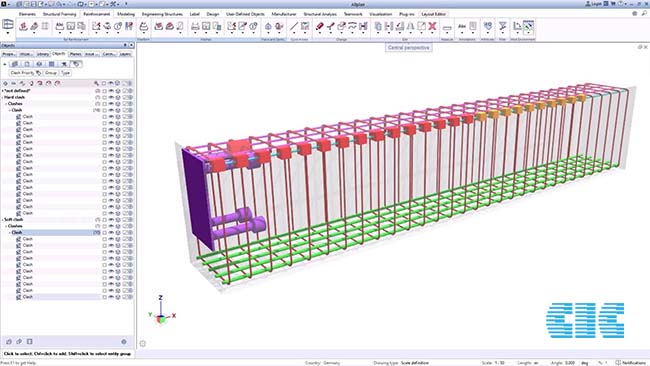Click the thumbs-up icon at panel bottom
The image size is (650, 366).
9,342
